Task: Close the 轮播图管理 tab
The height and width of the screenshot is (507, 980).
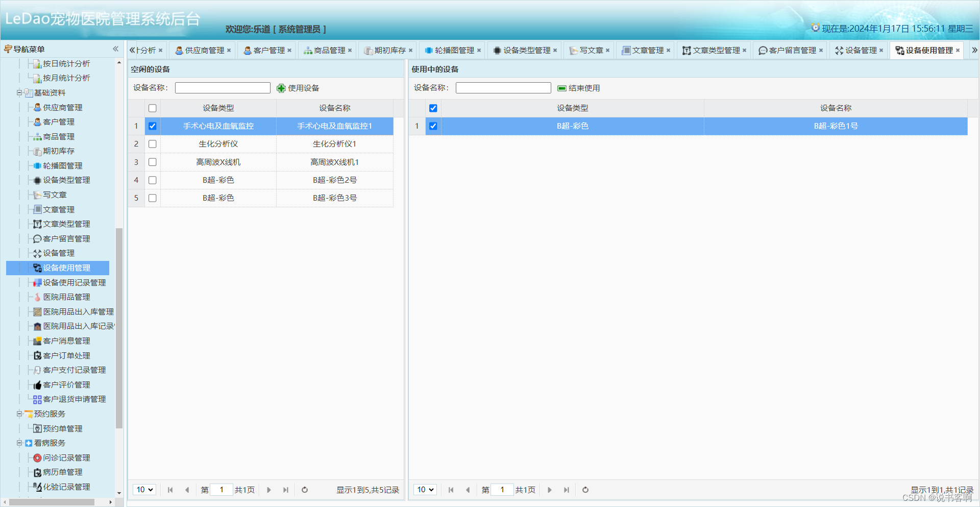Action: (479, 50)
